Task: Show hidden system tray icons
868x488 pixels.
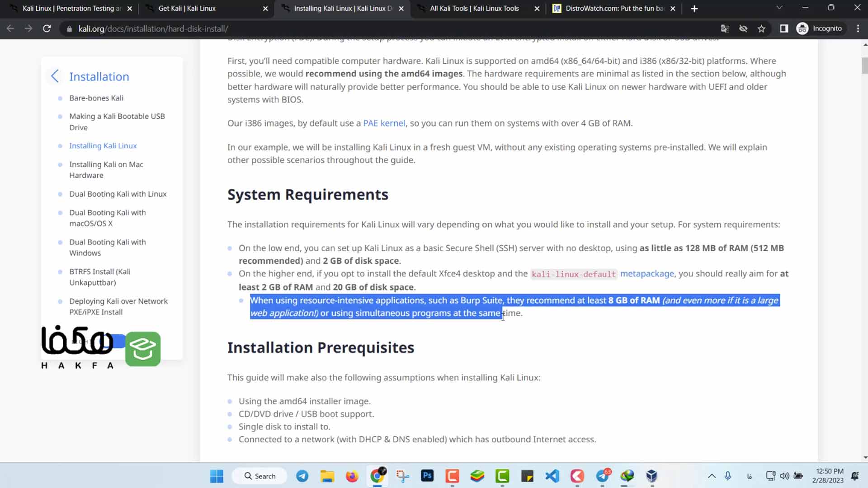Action: pos(712,476)
